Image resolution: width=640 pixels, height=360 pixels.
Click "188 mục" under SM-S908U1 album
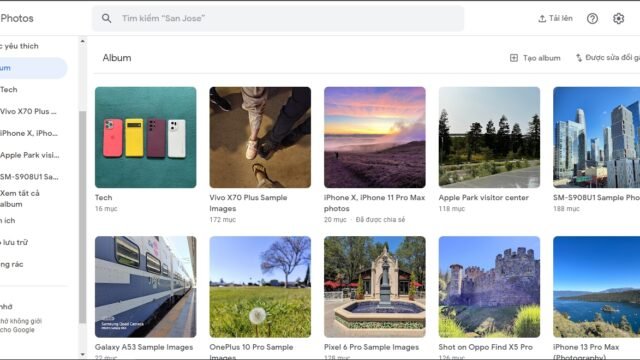566,209
